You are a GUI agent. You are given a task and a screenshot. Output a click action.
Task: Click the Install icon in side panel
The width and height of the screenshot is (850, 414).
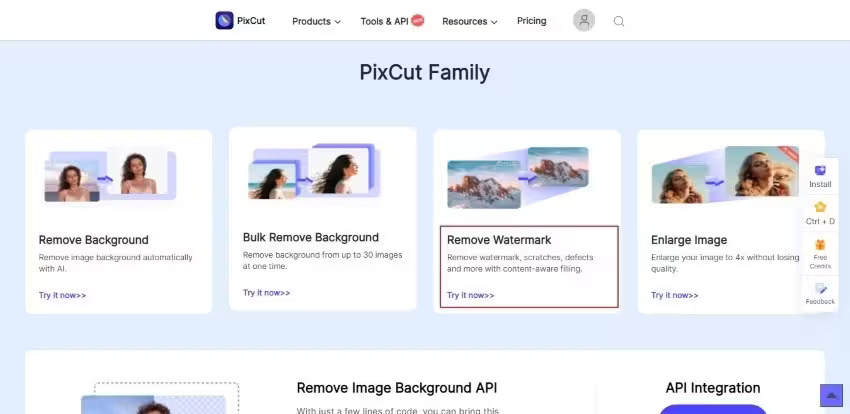pyautogui.click(x=820, y=170)
